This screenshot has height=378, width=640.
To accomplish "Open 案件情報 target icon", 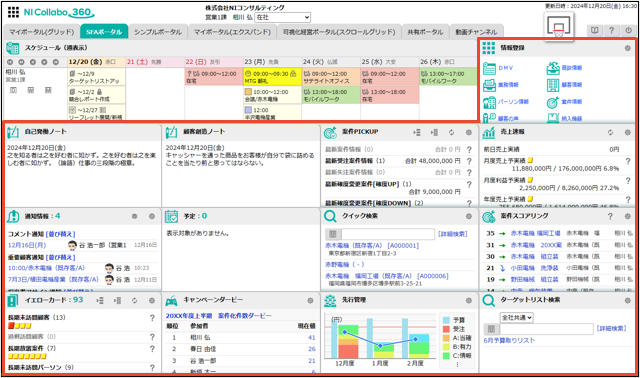I will pyautogui.click(x=553, y=102).
